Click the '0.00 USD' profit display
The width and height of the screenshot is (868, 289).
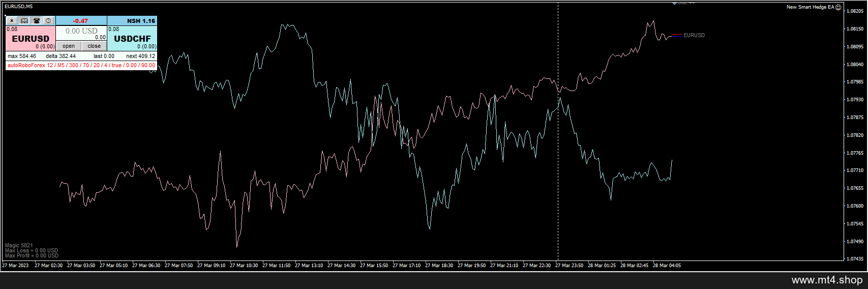tap(81, 31)
